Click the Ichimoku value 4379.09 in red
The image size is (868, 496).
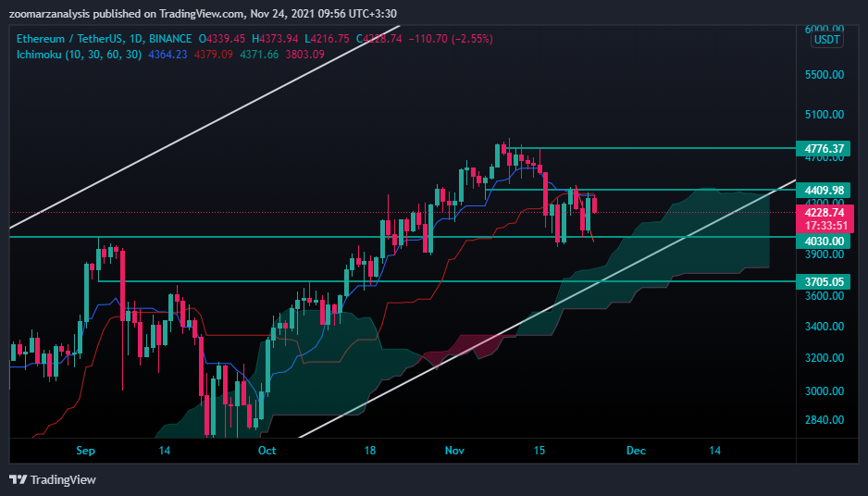click(x=214, y=55)
